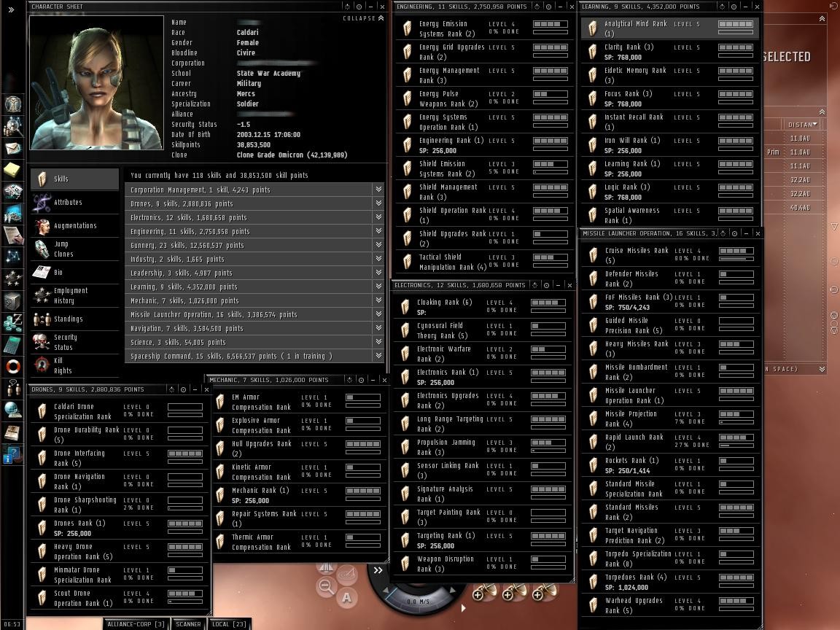Image resolution: width=840 pixels, height=630 pixels.
Task: Select the Torpedoes Rank (4) skill
Action: click(669, 583)
